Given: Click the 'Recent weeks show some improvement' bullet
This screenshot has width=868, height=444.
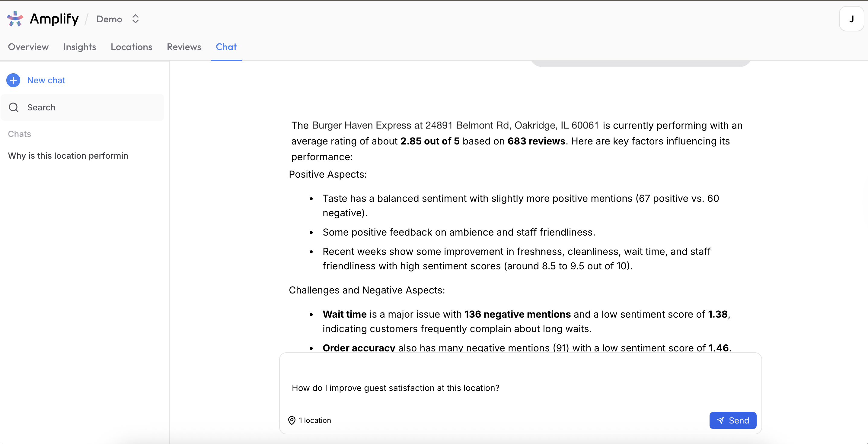Looking at the screenshot, I should click(x=517, y=259).
